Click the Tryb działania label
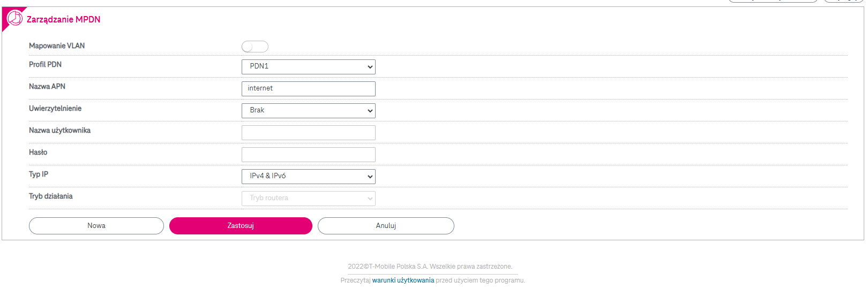Viewport: 868px width, 289px height. click(51, 196)
